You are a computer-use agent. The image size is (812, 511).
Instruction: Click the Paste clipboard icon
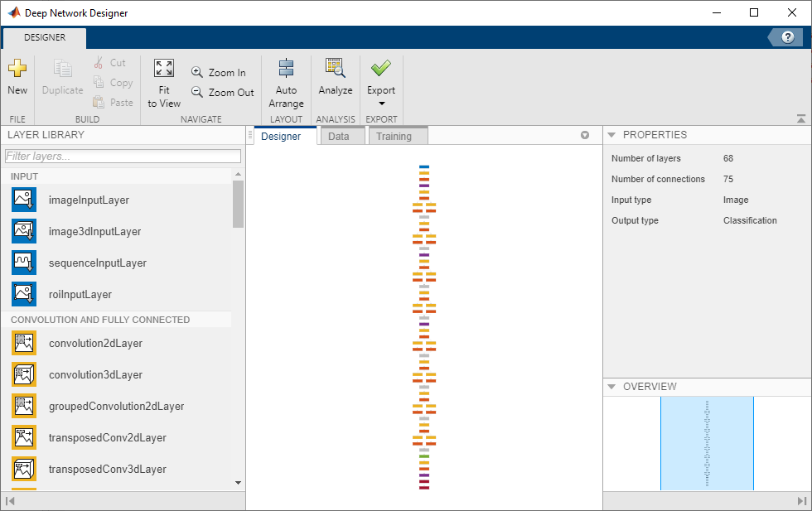(x=99, y=102)
